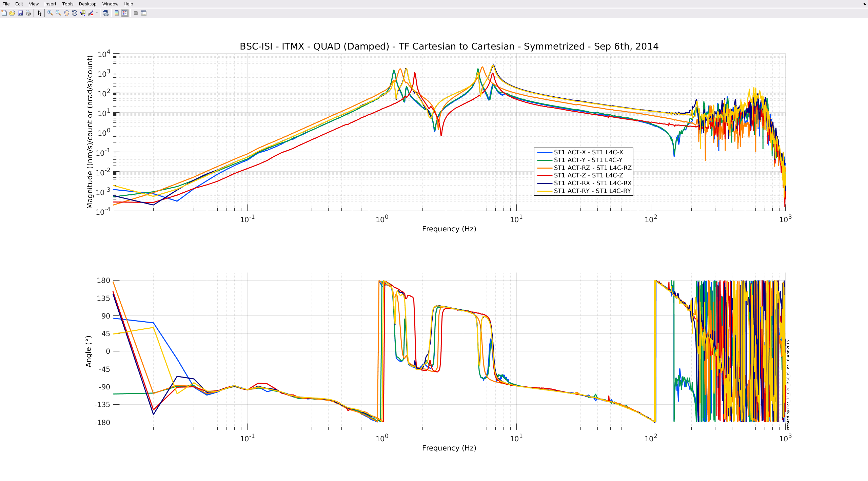Select legend entry ST1 ACT-RZ - ST1 L4C-RZ
The height and width of the screenshot is (481, 868).
tap(593, 168)
